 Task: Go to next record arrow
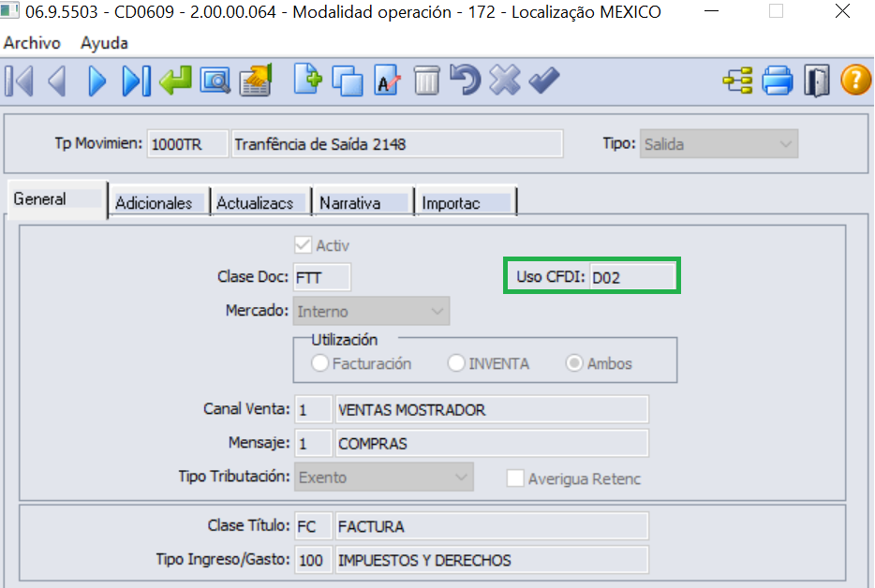click(x=96, y=81)
